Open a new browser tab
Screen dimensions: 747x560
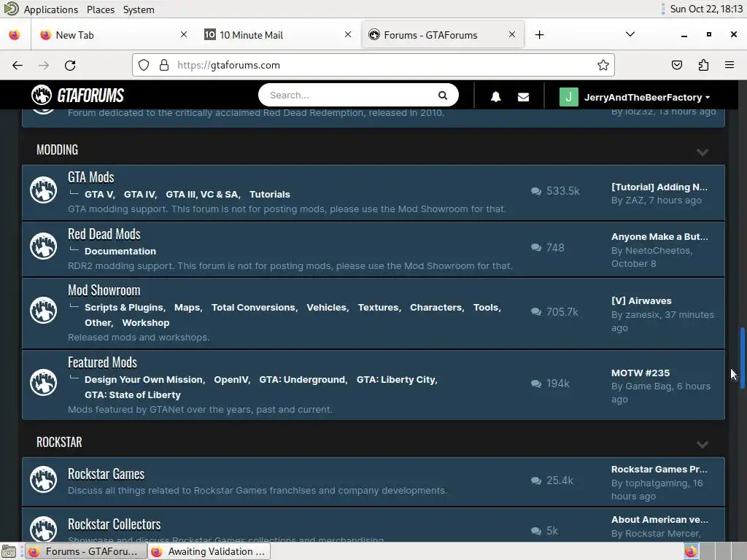click(539, 35)
